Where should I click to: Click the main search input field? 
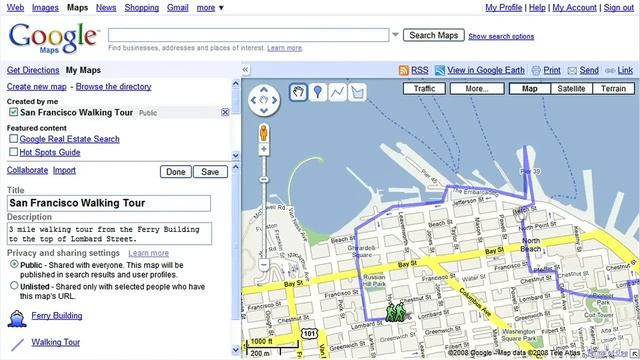click(249, 35)
